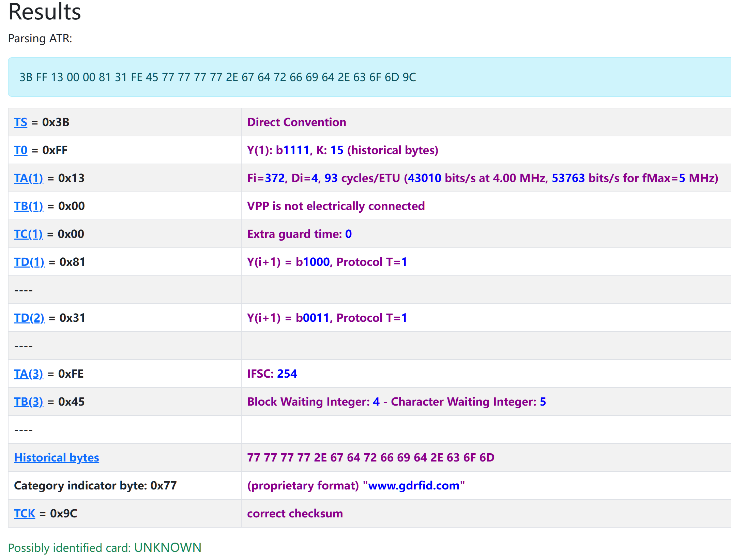Click the TD(2) link
731x560 pixels.
tap(29, 318)
